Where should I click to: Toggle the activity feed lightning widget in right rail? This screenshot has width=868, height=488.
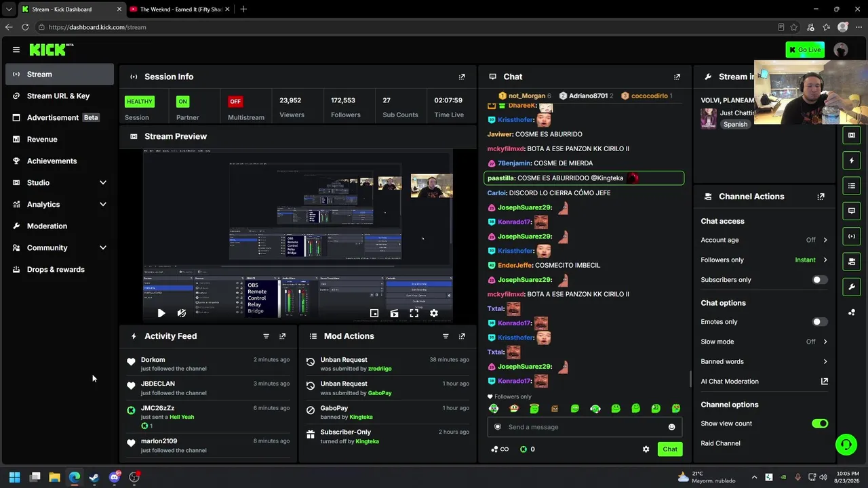[852, 161]
